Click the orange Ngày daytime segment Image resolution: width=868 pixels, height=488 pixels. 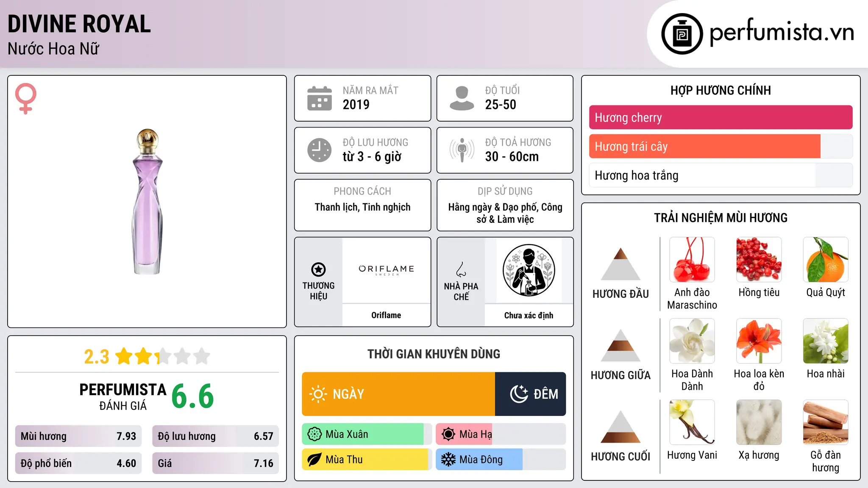[398, 394]
